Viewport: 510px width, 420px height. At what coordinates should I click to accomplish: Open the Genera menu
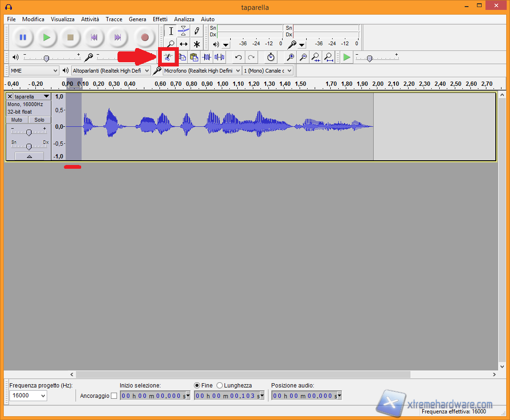[x=137, y=19]
